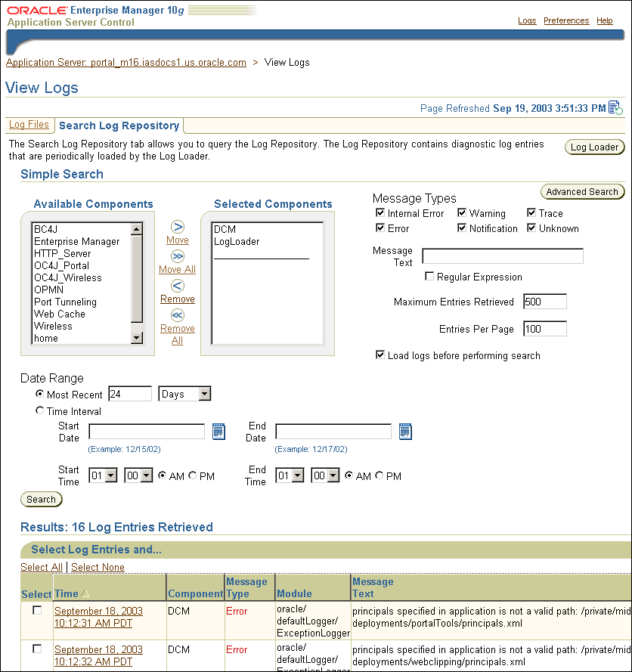This screenshot has height=672, width=632.
Task: Open the Days date range dropdown
Action: pos(184,393)
